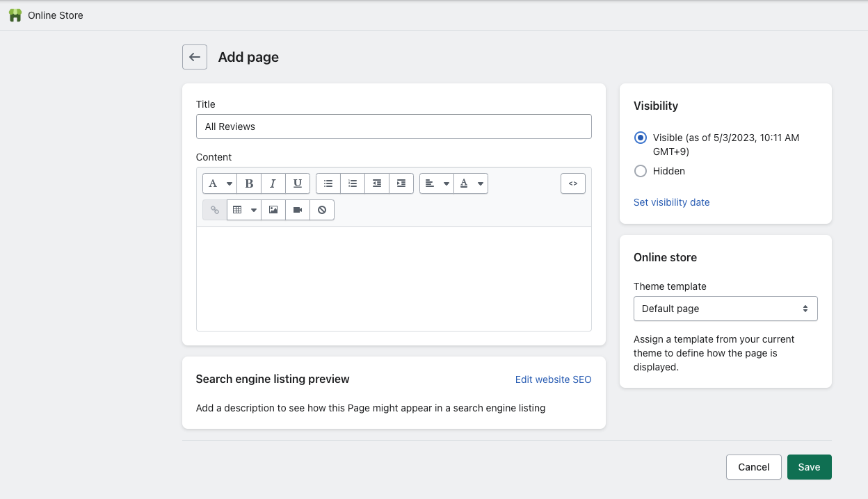This screenshot has width=868, height=499.
Task: Apply Underline formatting in content editor
Action: 297,183
